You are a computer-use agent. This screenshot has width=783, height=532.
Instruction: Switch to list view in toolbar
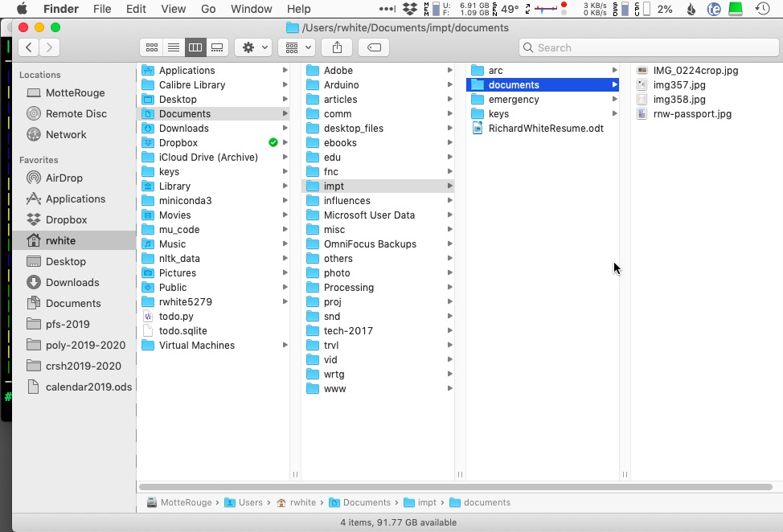(173, 47)
